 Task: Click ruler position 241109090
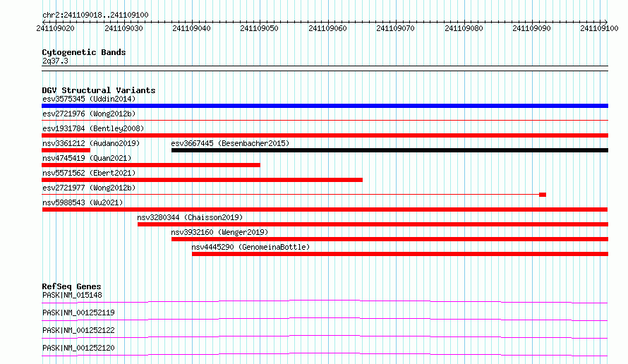[531, 28]
